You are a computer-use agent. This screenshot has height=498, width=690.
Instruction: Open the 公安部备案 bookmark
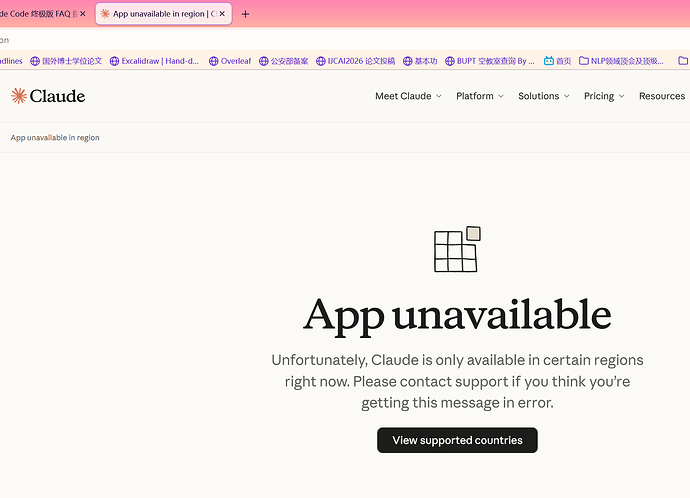(x=284, y=61)
